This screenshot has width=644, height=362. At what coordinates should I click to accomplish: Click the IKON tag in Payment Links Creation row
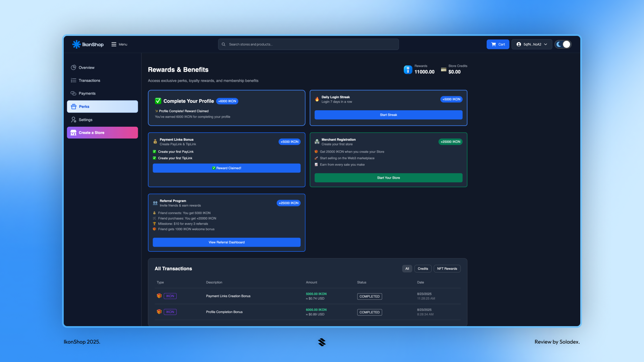tap(170, 296)
